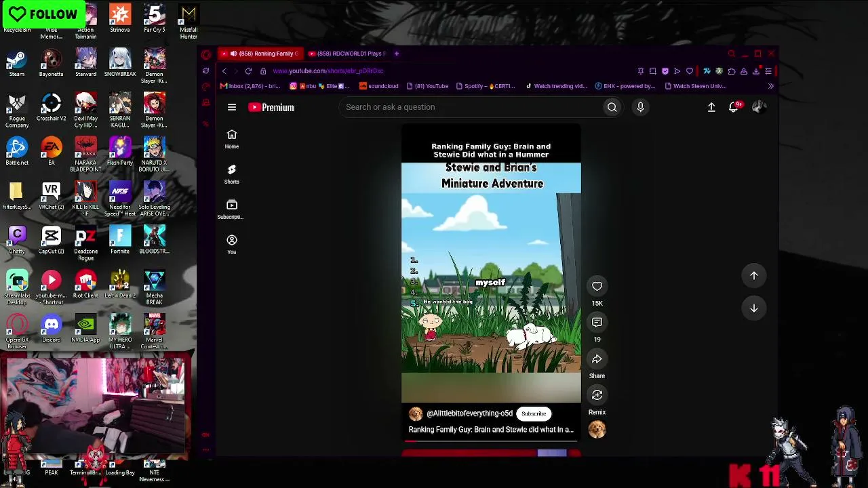Open Shorts in YouTube sidebar

pos(232,174)
